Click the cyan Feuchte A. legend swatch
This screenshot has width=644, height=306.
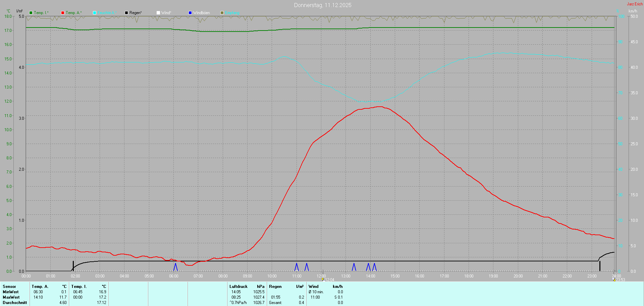point(95,13)
